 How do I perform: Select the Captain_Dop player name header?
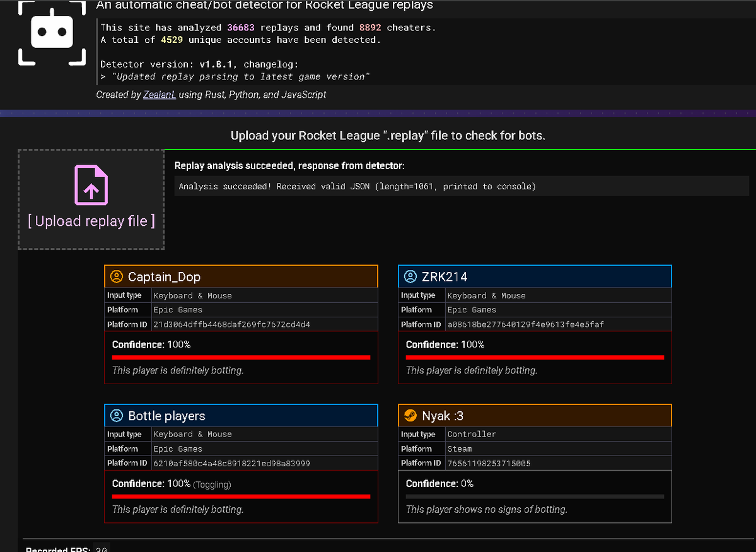pyautogui.click(x=241, y=276)
